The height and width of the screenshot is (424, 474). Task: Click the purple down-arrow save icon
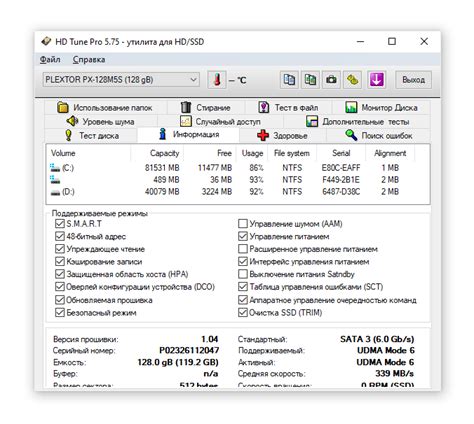point(377,80)
